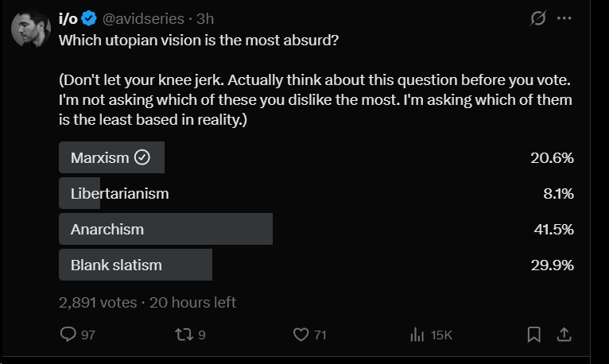
Task: Click the 2,891 votes count text
Action: click(x=97, y=302)
